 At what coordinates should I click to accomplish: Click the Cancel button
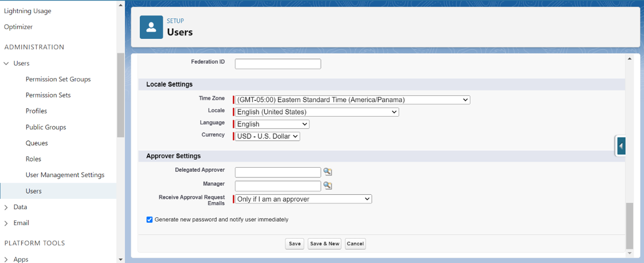point(355,244)
